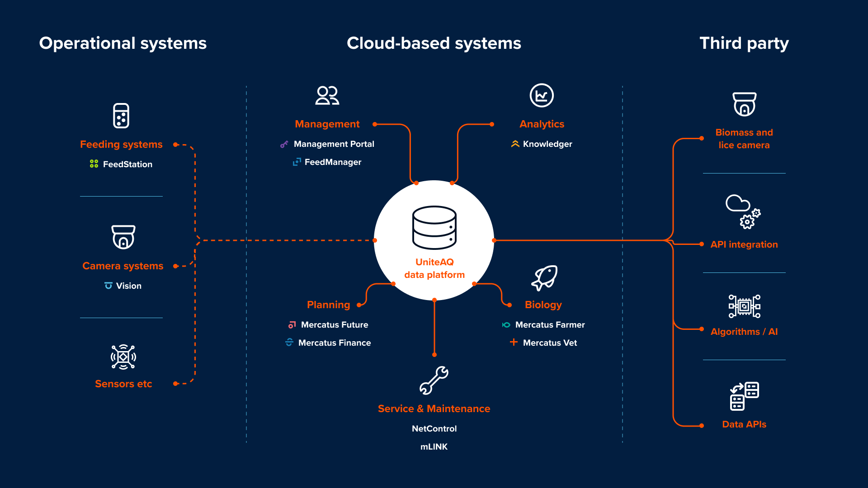Click the Feeding systems device icon
Viewport: 868px width, 488px height.
[x=121, y=116]
